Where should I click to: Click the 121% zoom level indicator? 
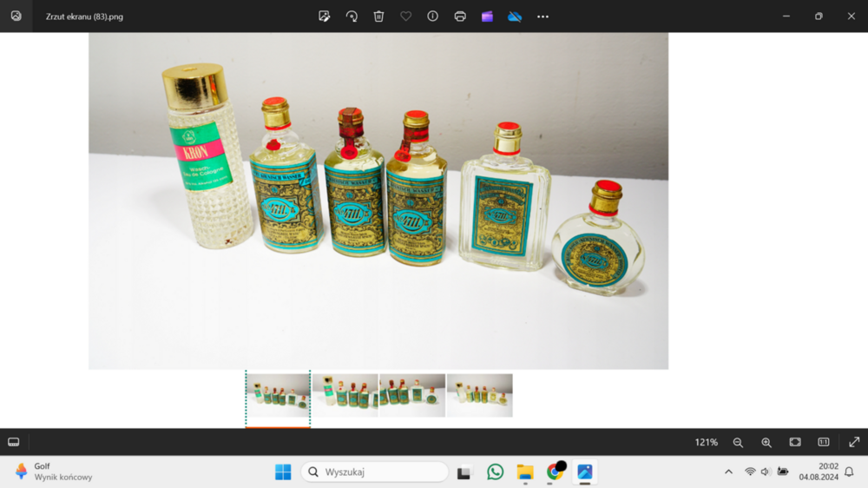[706, 442]
